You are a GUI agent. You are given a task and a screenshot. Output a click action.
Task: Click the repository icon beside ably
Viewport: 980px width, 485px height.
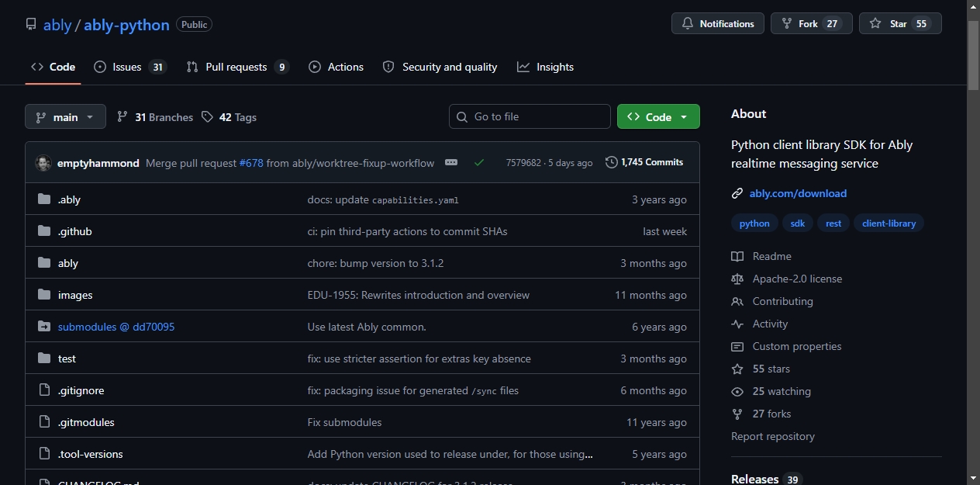[31, 24]
